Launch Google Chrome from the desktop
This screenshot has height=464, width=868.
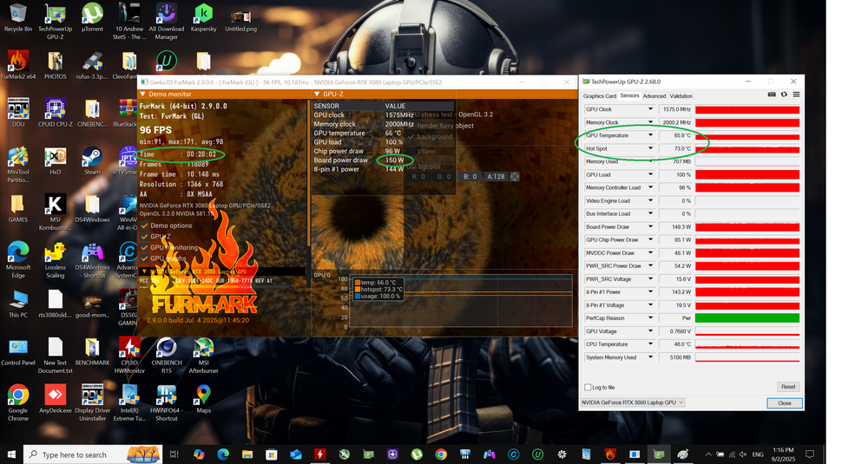18,402
